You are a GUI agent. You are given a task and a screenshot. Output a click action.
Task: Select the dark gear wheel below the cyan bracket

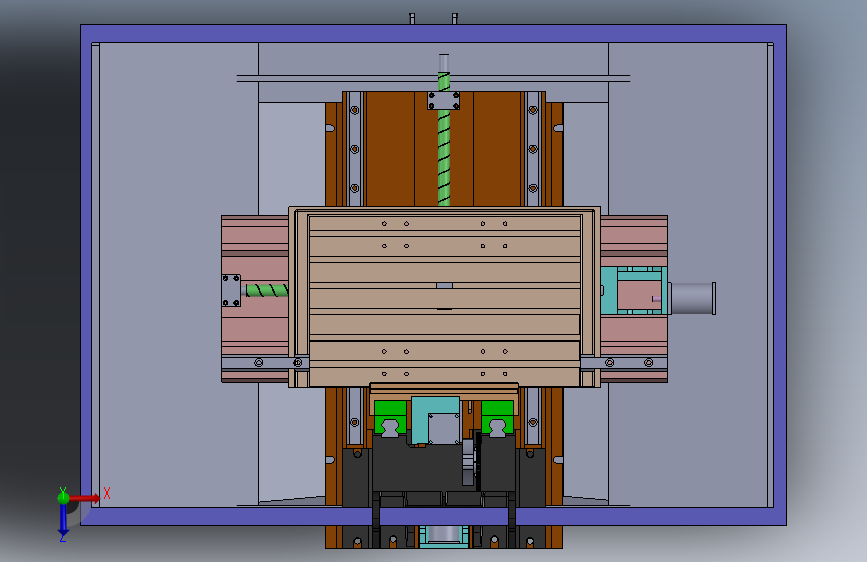[469, 462]
